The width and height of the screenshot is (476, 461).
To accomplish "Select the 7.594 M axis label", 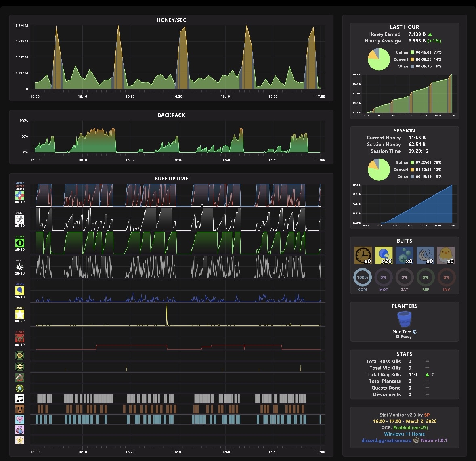I will [21, 25].
